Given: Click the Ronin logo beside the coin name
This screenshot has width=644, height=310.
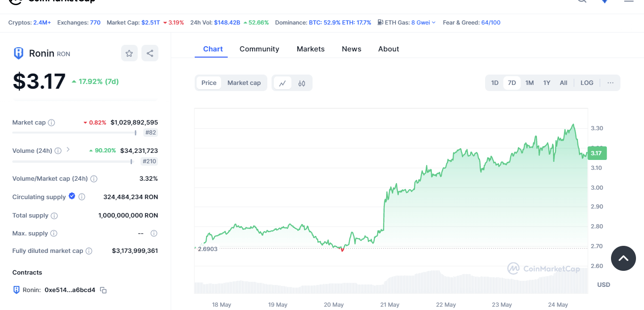Looking at the screenshot, I should click(18, 53).
